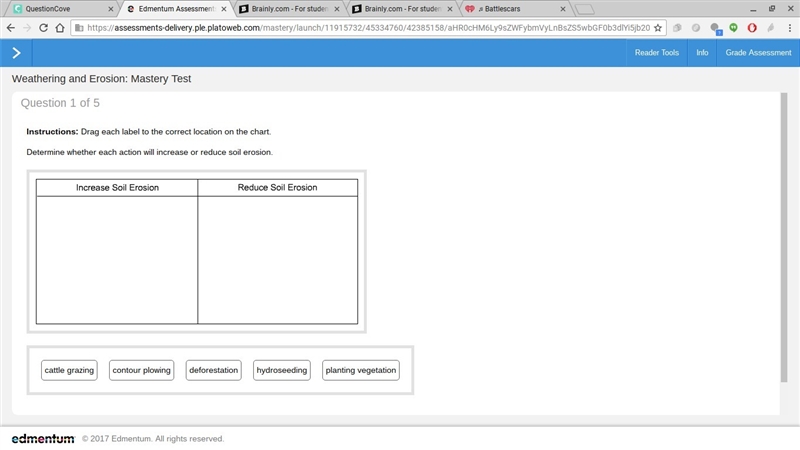Click the green Hangouts extension icon
This screenshot has height=450, width=800.
(734, 28)
